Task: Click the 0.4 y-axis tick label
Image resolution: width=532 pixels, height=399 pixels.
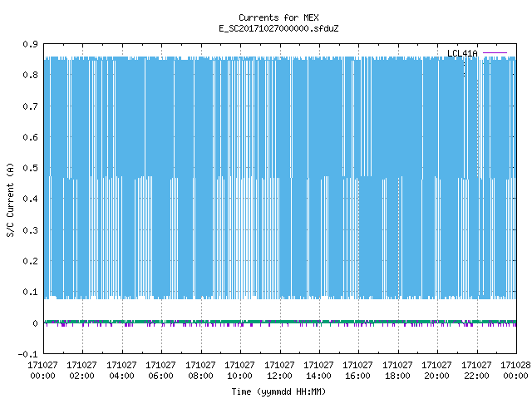Action: coord(30,199)
